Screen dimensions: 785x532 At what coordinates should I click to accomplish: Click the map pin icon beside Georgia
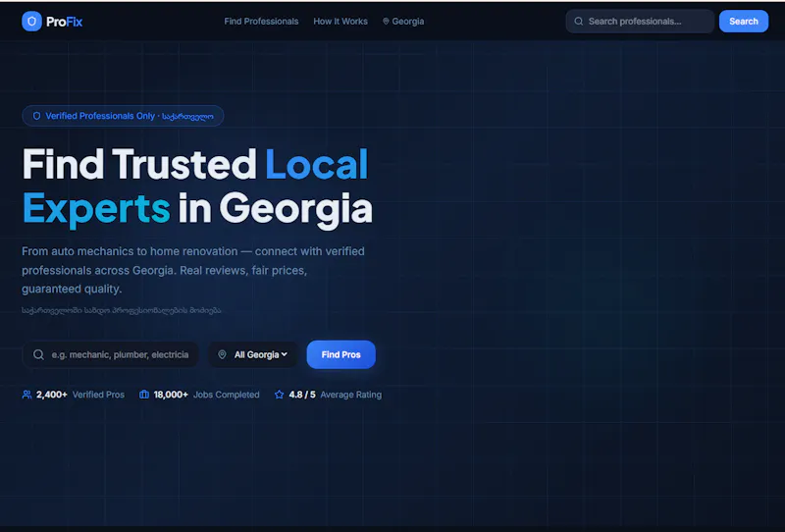pos(386,22)
